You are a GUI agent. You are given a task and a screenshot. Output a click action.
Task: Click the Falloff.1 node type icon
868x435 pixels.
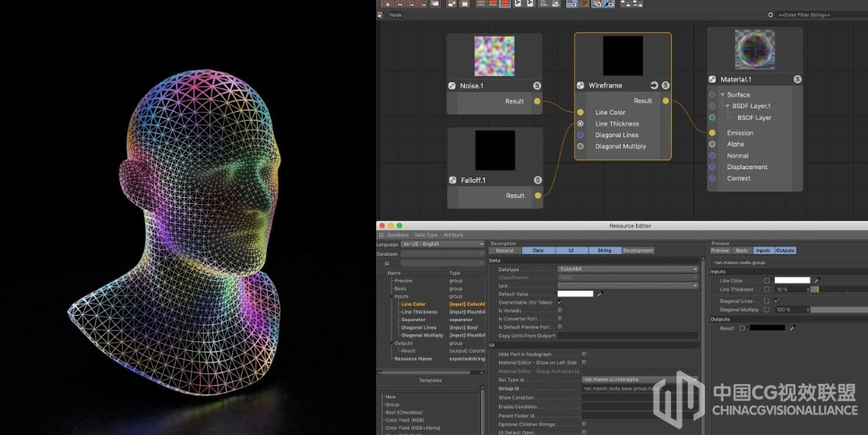pos(453,180)
